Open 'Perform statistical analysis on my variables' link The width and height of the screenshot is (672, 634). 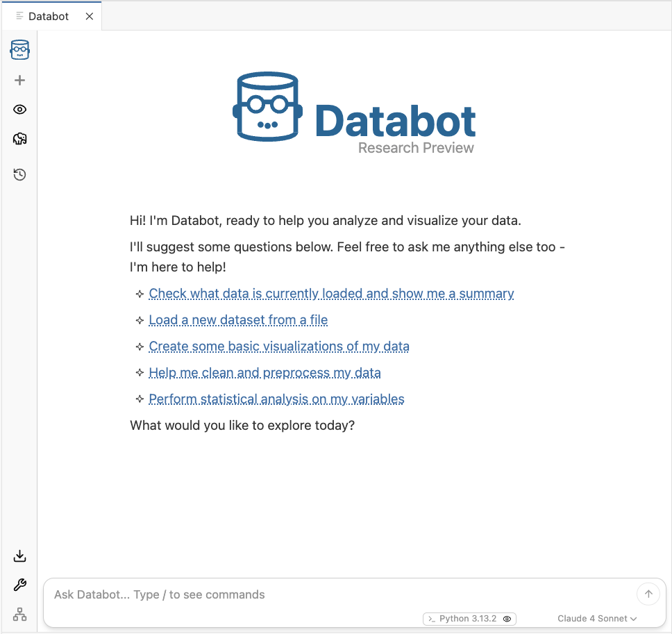pos(276,399)
